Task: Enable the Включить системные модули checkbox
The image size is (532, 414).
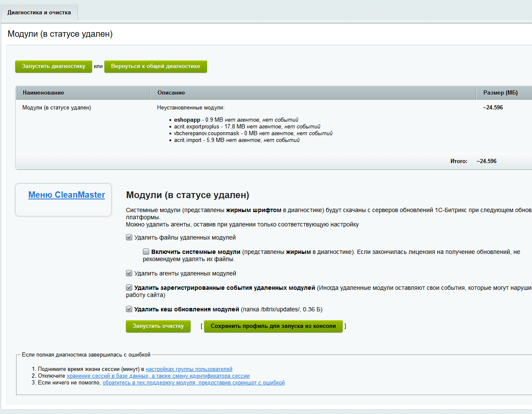Action: 146,252
